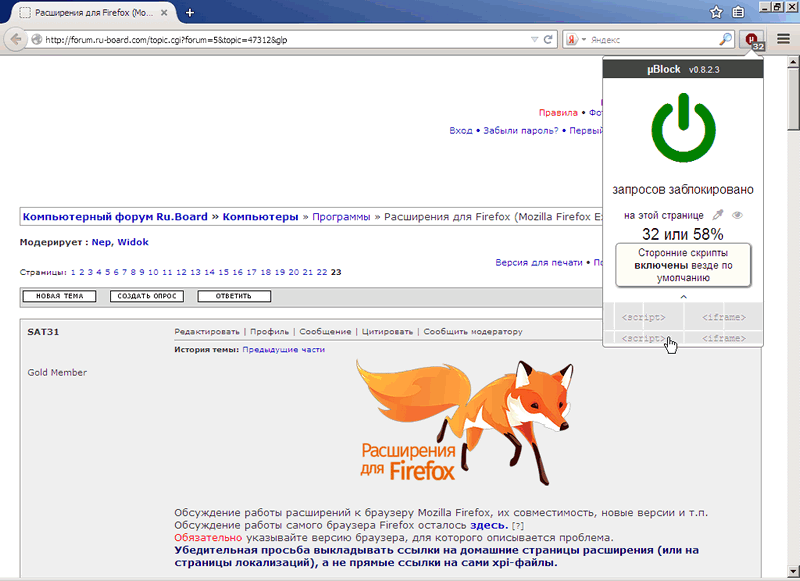
Task: Click 'Версия для печати' link
Action: click(539, 263)
